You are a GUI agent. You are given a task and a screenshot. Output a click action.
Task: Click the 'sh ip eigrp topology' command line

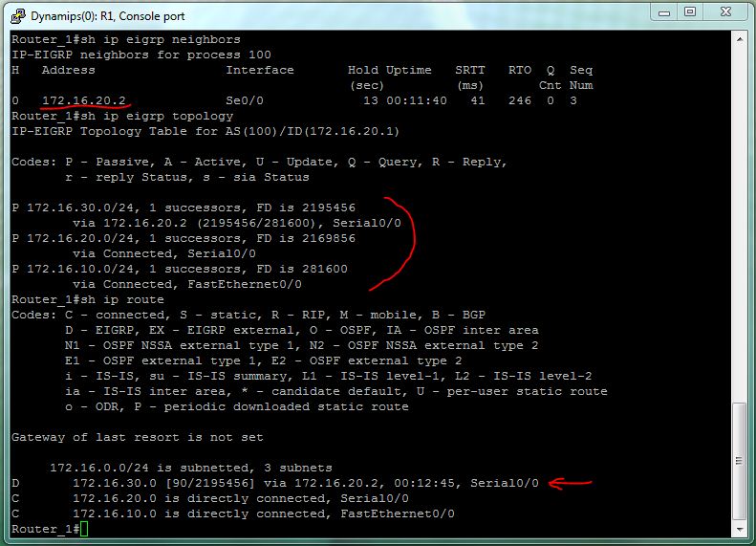122,116
